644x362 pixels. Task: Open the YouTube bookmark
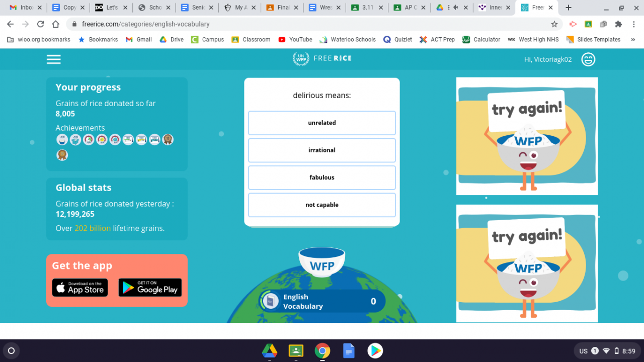295,39
